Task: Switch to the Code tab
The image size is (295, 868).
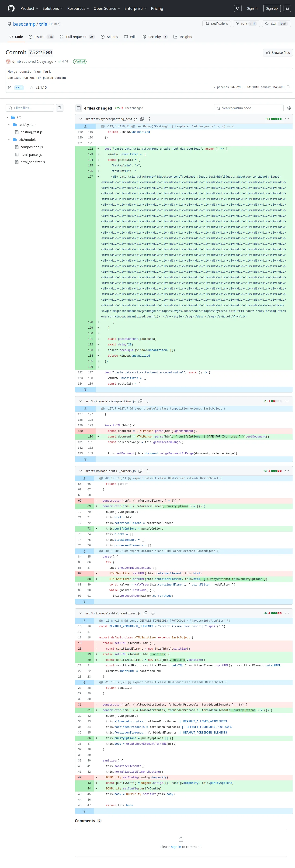Action: (16, 37)
